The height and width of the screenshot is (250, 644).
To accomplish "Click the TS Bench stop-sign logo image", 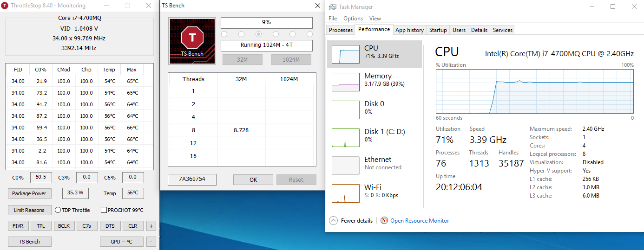I will [x=192, y=41].
